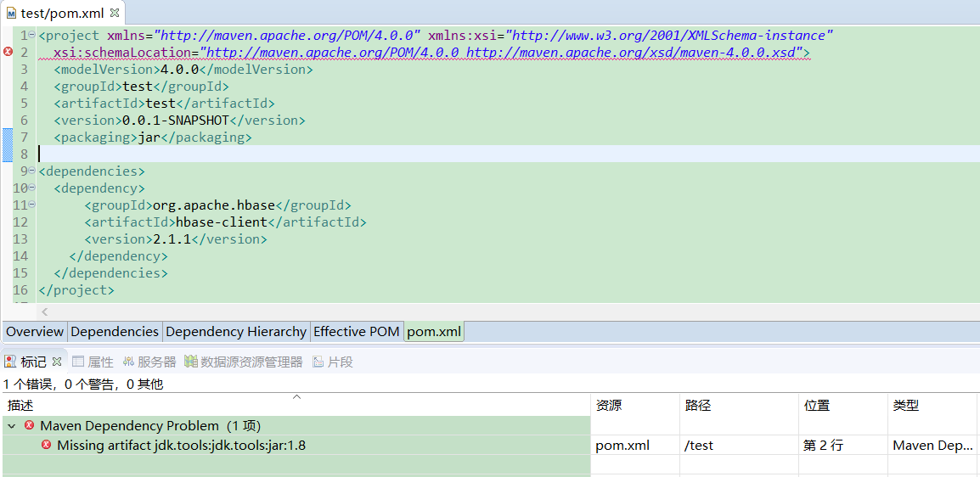Sort by the 描述 column header
Image resolution: width=980 pixels, height=477 pixels.
coord(296,405)
